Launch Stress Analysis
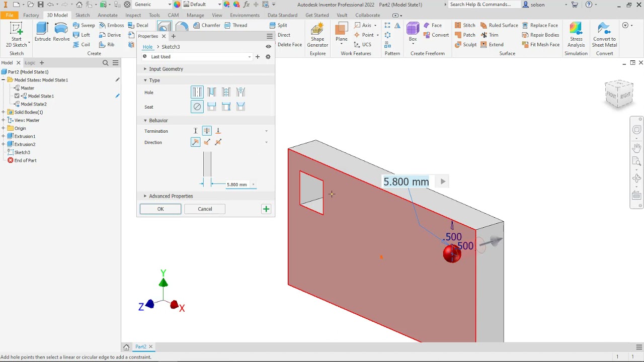Image resolution: width=644 pixels, height=362 pixels. 576,35
